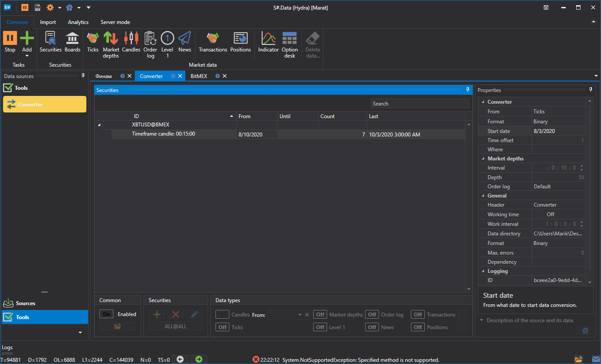Open the Positions pane
601x364 pixels.
coord(241,42)
